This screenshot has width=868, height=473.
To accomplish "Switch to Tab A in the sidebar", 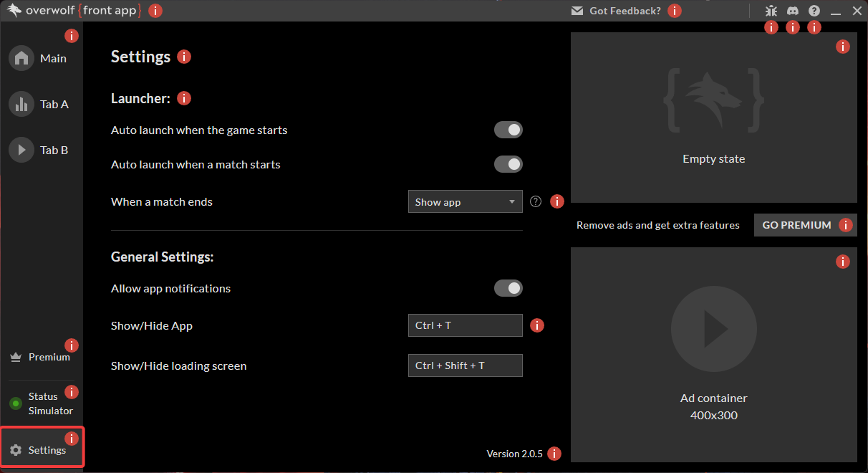I will coord(42,104).
